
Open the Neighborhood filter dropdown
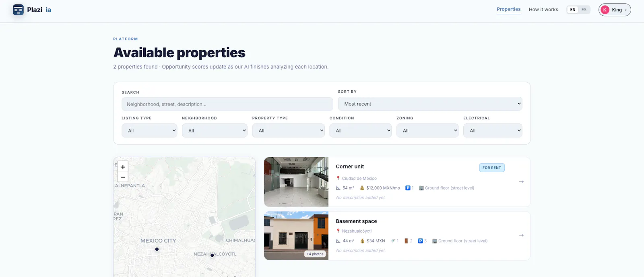[x=215, y=131]
